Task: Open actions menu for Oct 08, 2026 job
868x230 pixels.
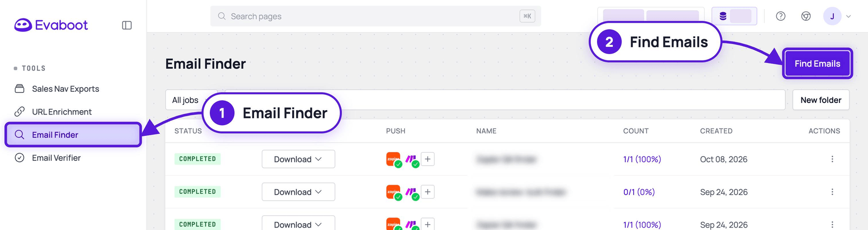Action: [x=832, y=159]
